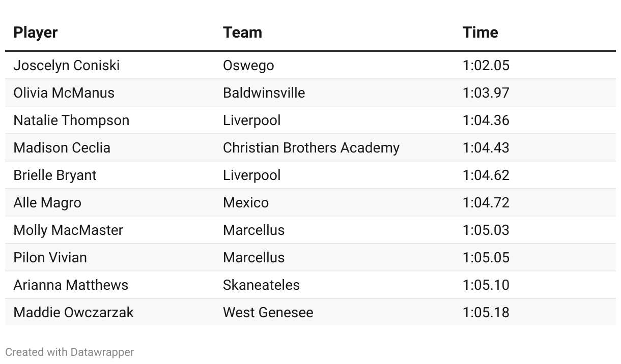Click the West Genesee team cell
The height and width of the screenshot is (364, 621).
(x=268, y=313)
